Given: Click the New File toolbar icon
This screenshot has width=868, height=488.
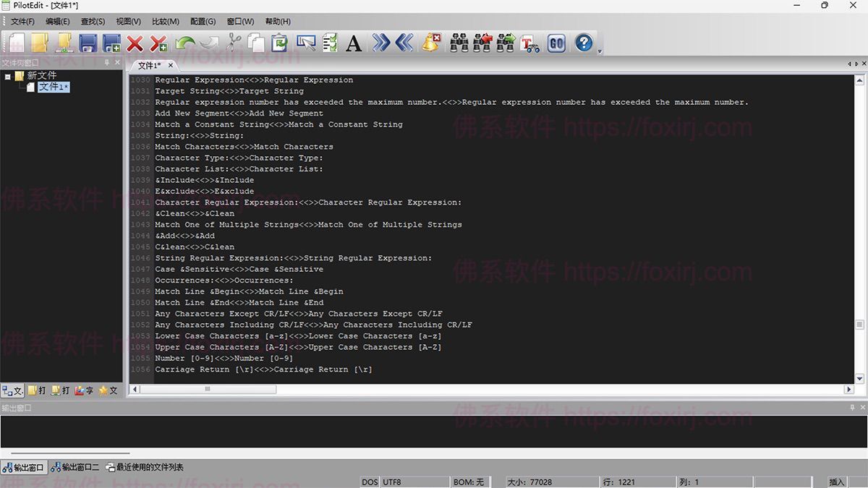Looking at the screenshot, I should pos(16,43).
